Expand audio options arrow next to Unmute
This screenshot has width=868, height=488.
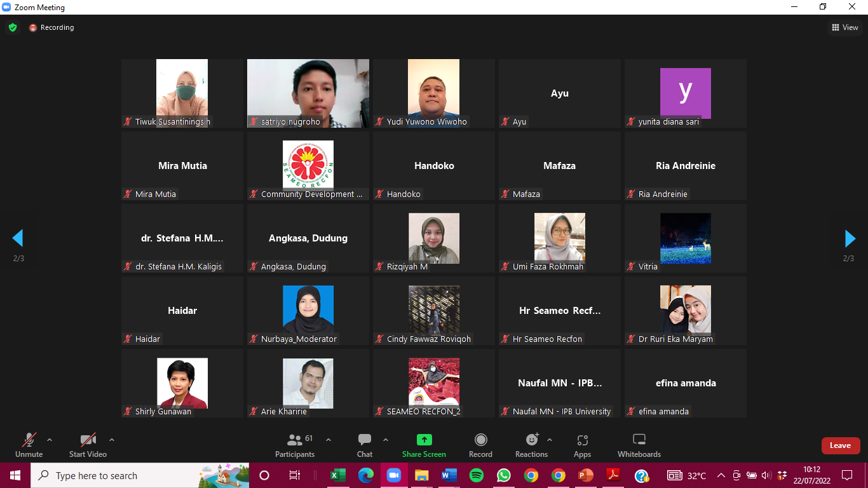[50, 440]
